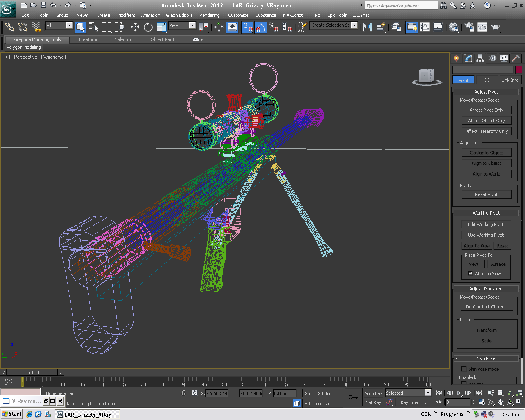
Task: Activate Select and Move tool
Action: [135, 27]
